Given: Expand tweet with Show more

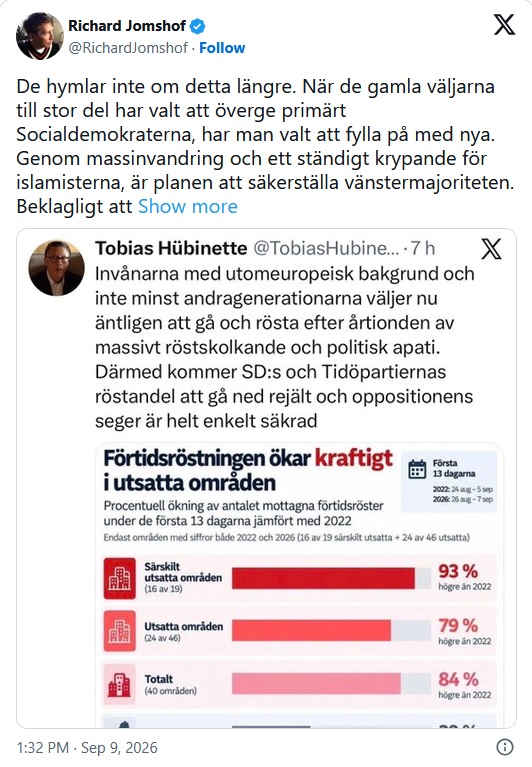Looking at the screenshot, I should (x=188, y=206).
